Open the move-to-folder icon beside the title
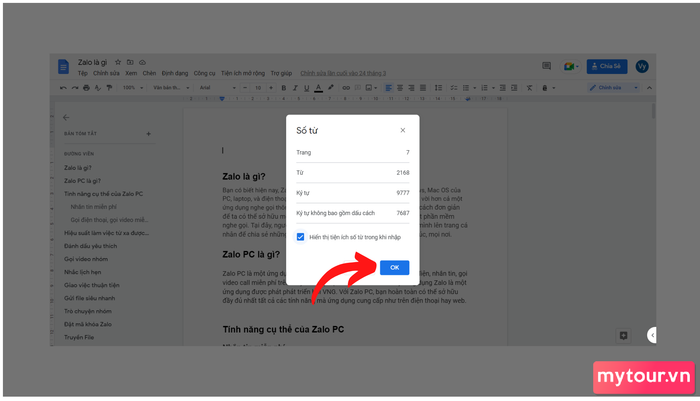The image size is (700, 401). (x=130, y=62)
